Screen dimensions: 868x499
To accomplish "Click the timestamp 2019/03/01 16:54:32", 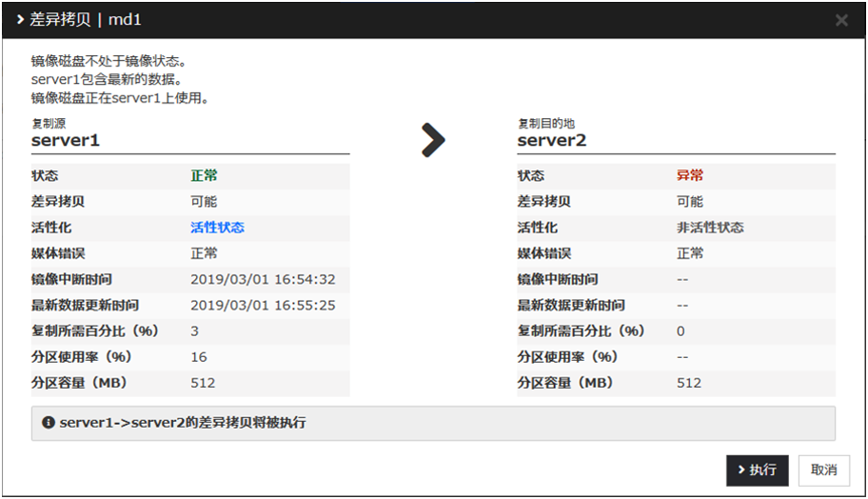I will 263,280.
